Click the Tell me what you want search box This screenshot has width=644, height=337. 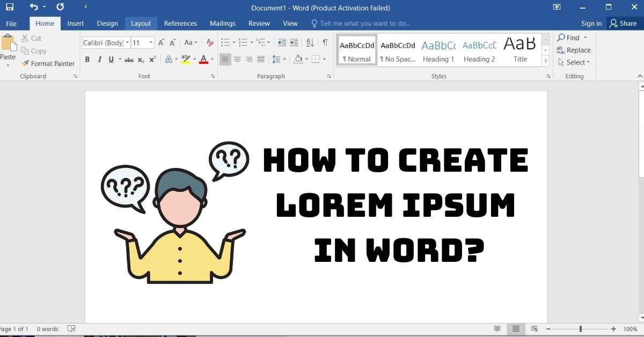pyautogui.click(x=365, y=24)
